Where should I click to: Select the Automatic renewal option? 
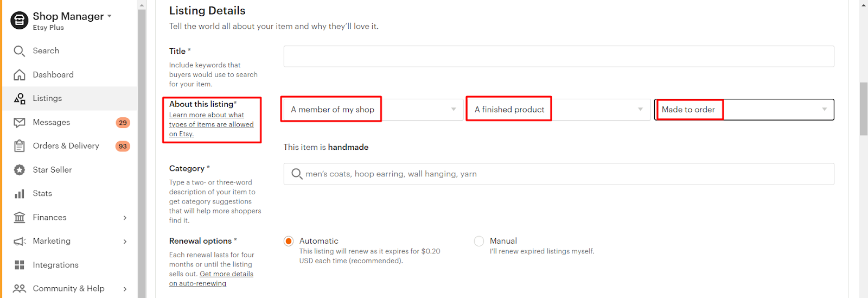pos(289,241)
